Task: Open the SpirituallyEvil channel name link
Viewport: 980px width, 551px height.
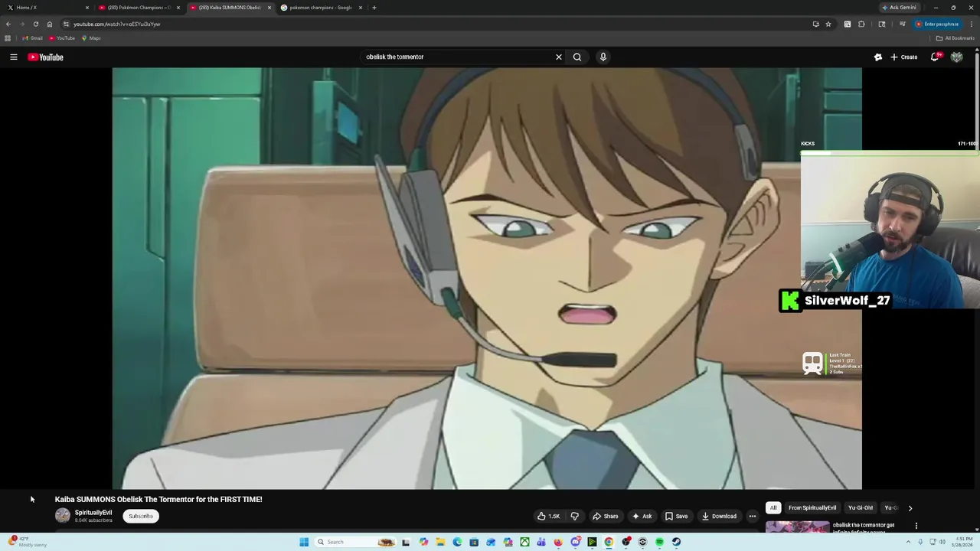Action: (93, 513)
